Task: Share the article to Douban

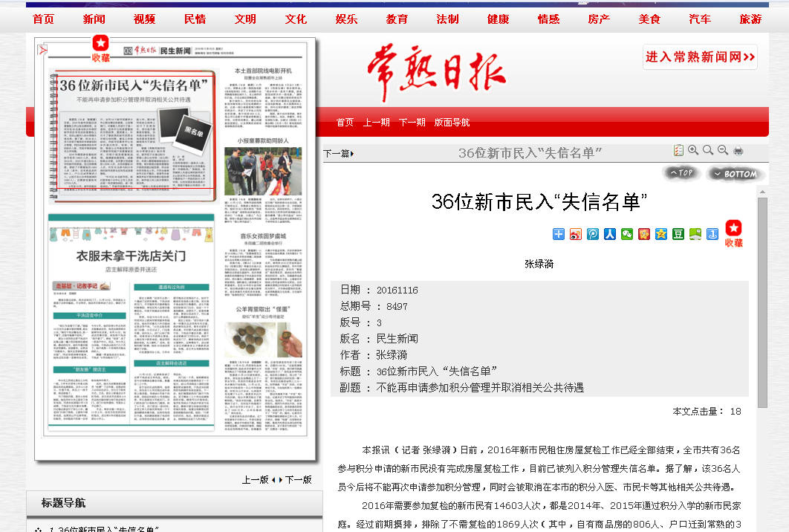Action: click(678, 234)
